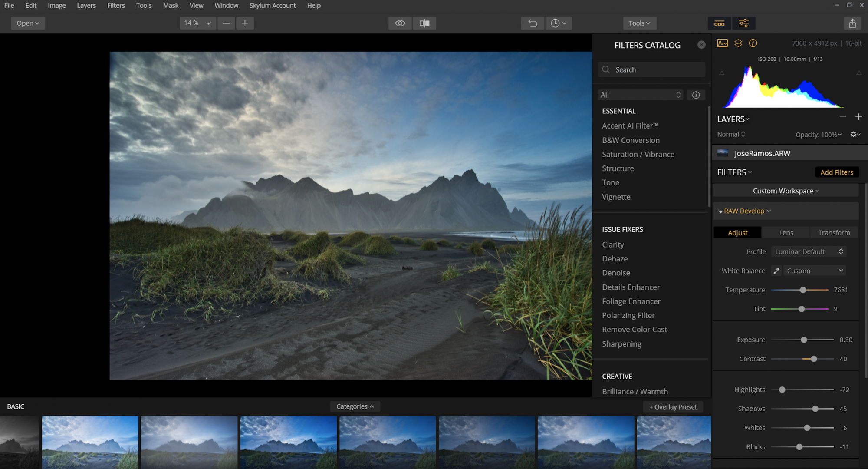Viewport: 868px width, 469px height.
Task: Toggle the eye preview visibility icon
Action: click(x=399, y=23)
